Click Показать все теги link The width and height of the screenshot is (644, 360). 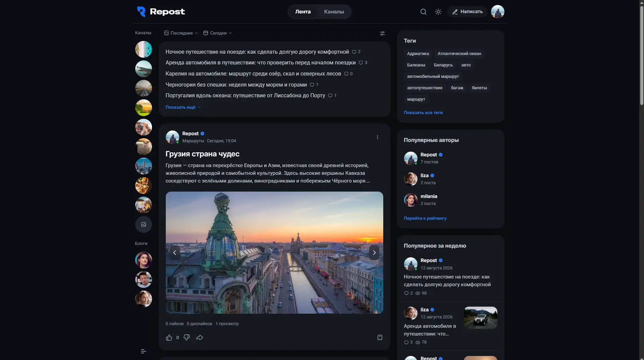click(423, 113)
